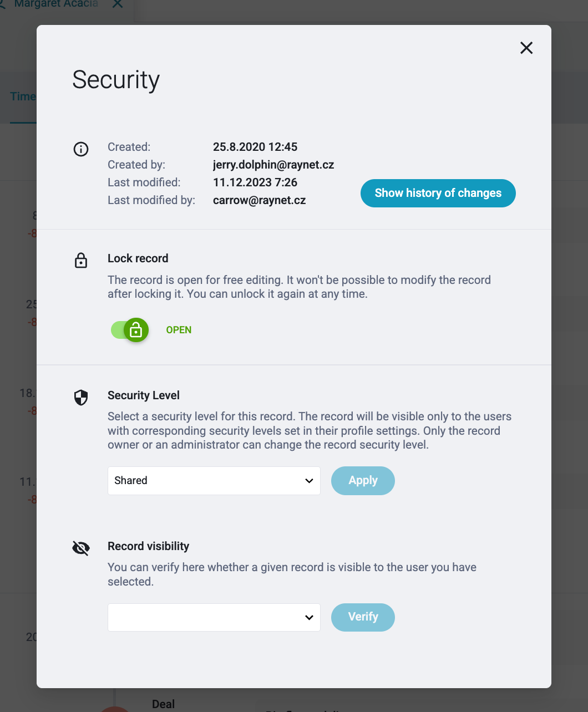Viewport: 588px width, 712px height.
Task: Select the Margaret Acacia tab
Action: point(56,4)
